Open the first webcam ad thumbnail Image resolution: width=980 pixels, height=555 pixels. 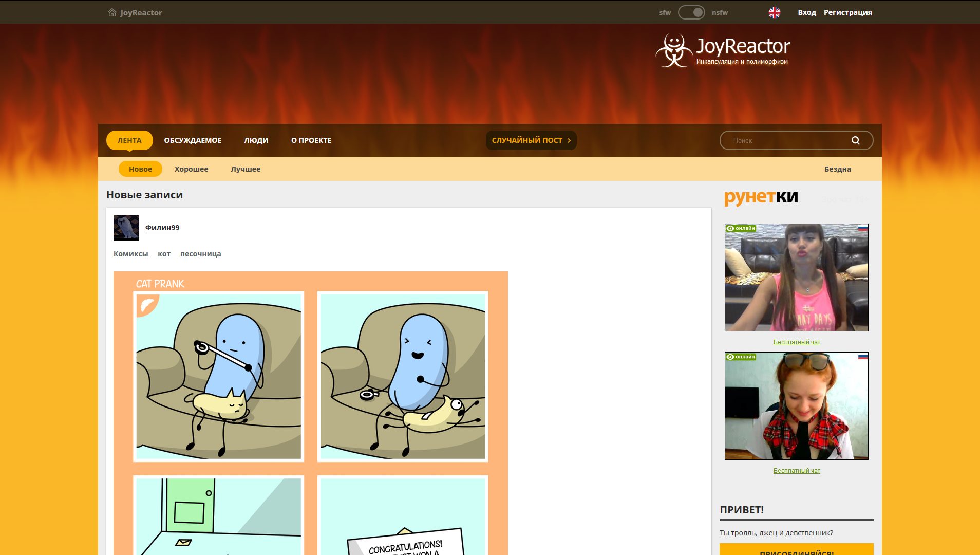tap(797, 277)
